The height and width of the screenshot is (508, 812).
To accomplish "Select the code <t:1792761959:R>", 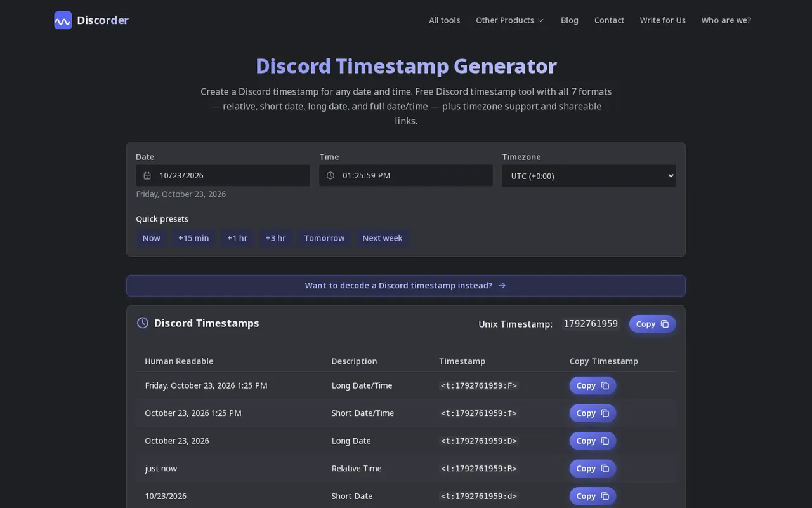I will pos(479,469).
